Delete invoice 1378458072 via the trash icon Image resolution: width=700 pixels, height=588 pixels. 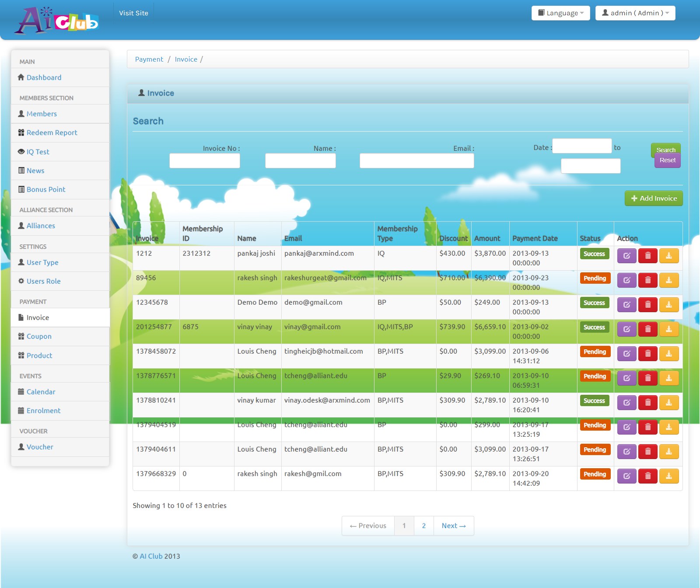tap(648, 354)
